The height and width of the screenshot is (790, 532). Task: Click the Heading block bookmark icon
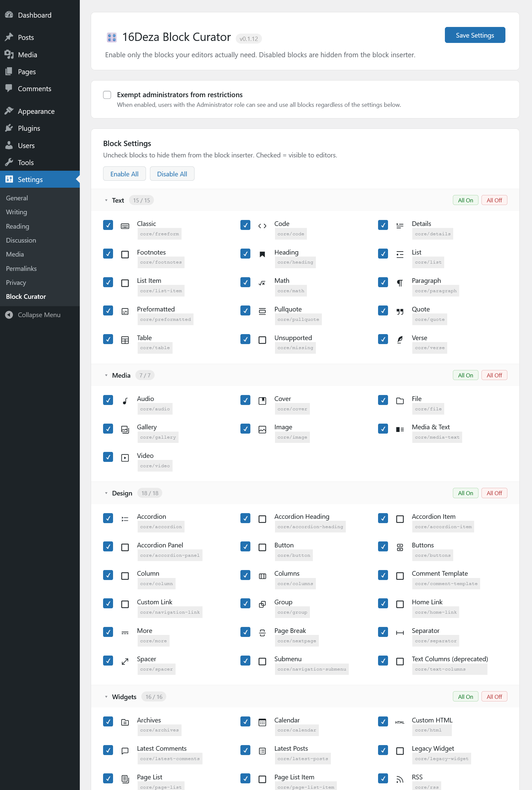(x=262, y=255)
